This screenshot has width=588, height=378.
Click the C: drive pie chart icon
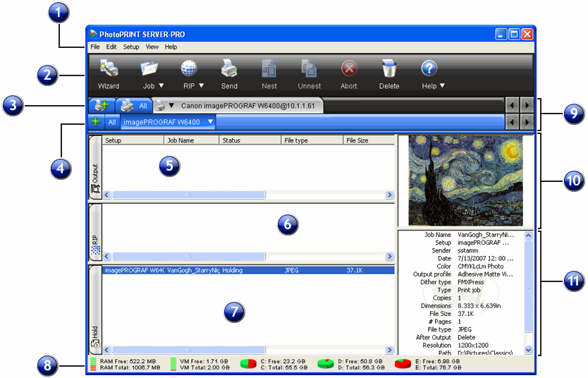click(248, 364)
